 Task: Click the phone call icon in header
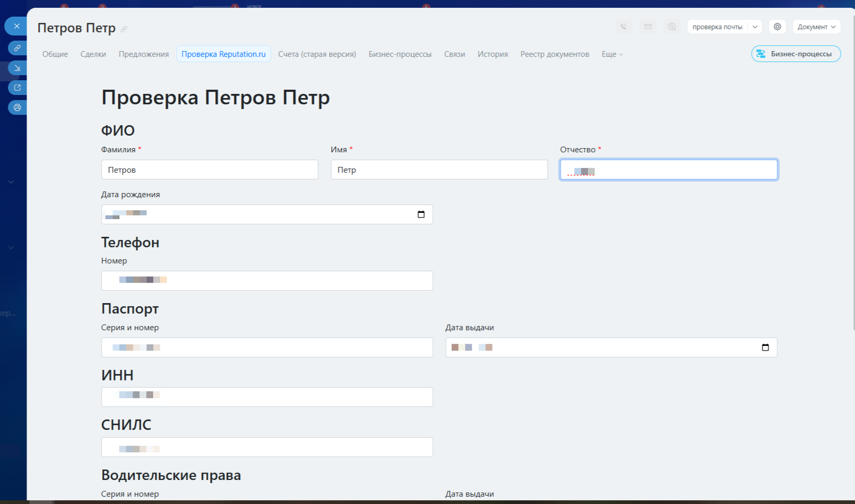(623, 27)
